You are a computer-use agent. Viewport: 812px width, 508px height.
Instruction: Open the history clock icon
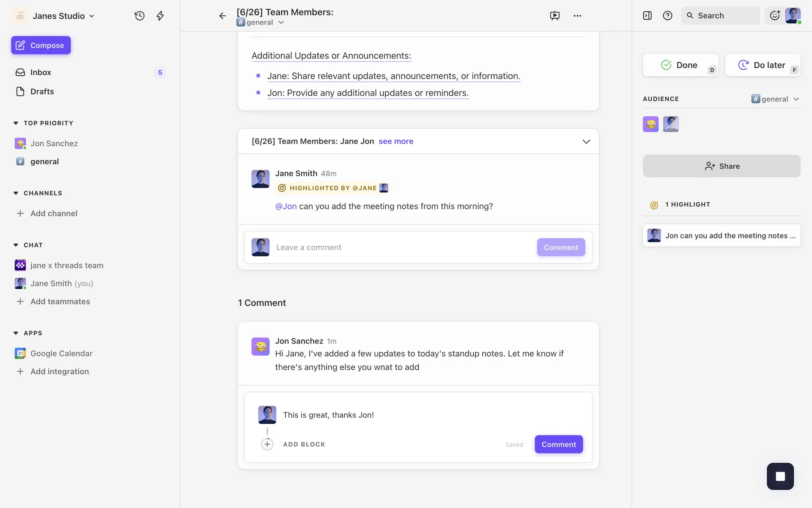pos(140,16)
